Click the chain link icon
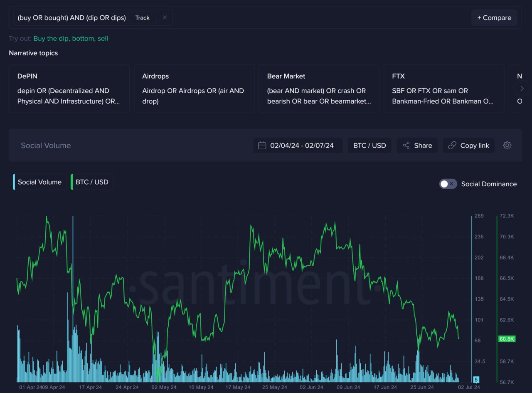The height and width of the screenshot is (393, 532). [x=452, y=146]
